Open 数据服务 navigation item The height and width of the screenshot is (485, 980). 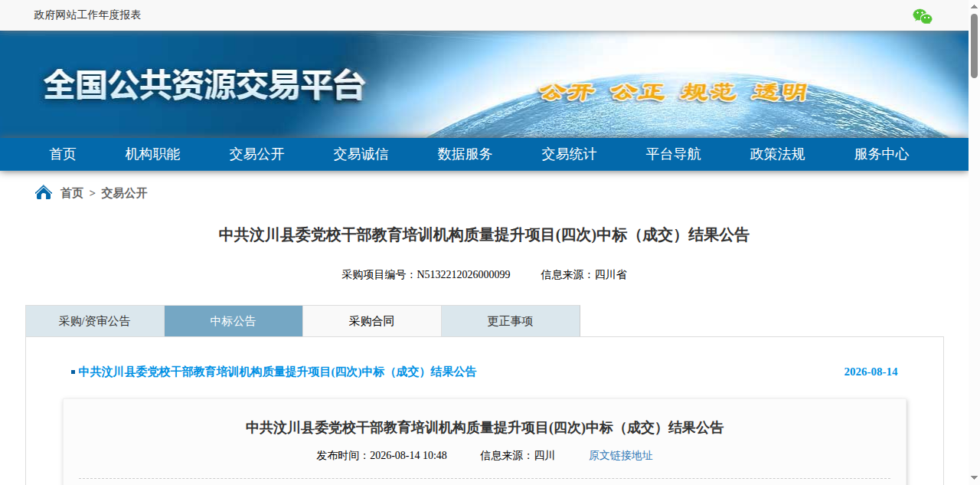pos(465,154)
